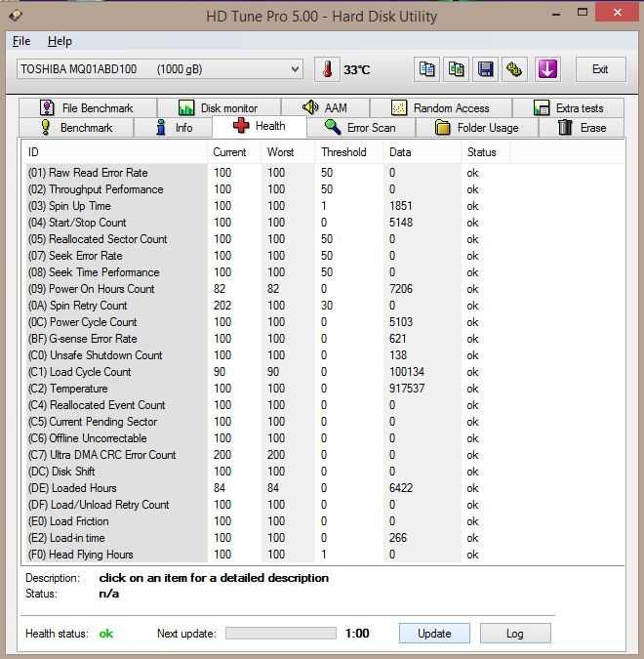
Task: Switch to the AAM tab
Action: (326, 108)
